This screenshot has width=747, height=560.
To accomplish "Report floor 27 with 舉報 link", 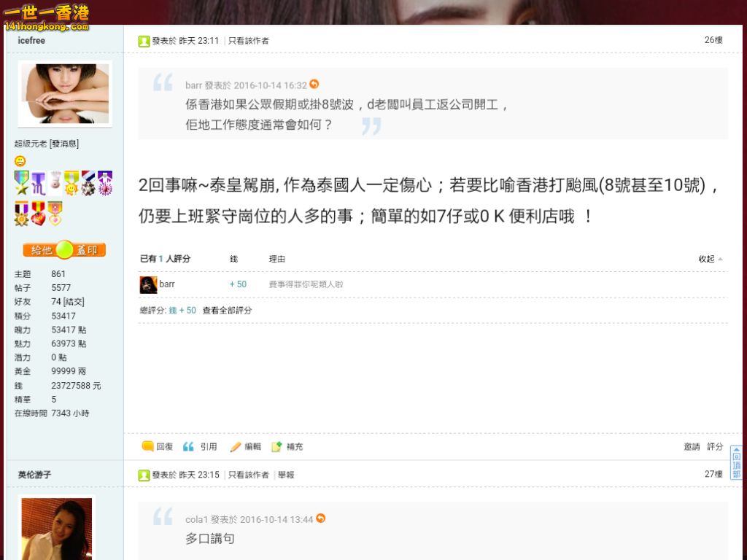I will 286,475.
